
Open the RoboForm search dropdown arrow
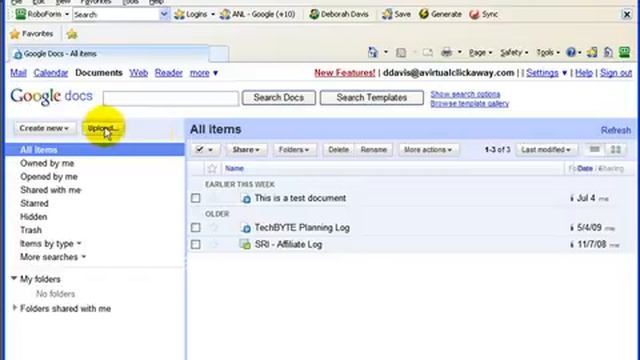[x=164, y=15]
